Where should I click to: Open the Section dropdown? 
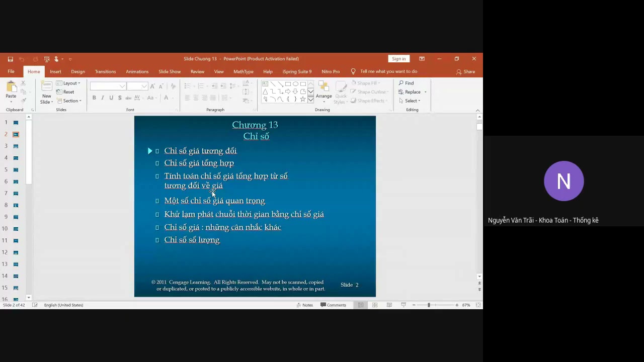click(69, 101)
